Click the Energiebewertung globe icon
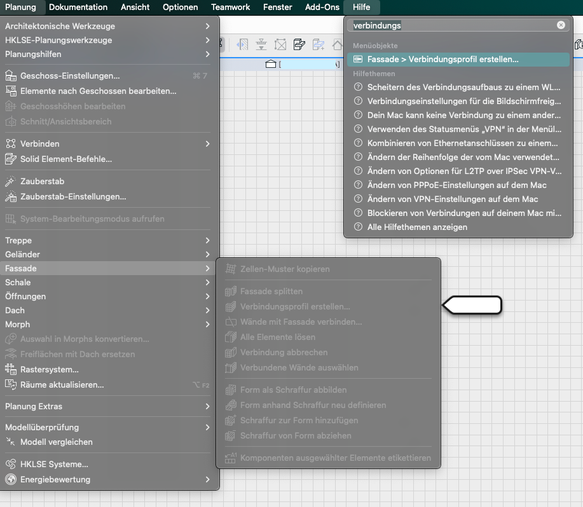 (11, 479)
